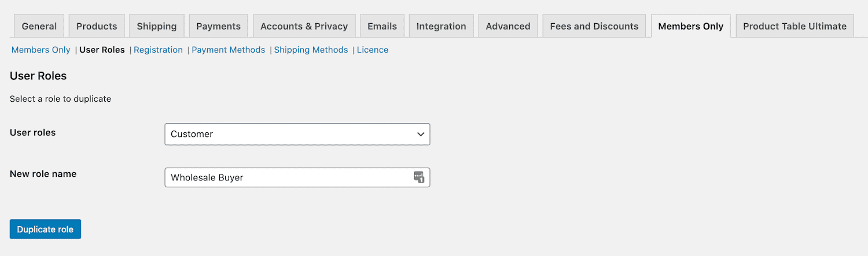The image size is (868, 256).
Task: Switch to the Emails tab
Action: [382, 26]
